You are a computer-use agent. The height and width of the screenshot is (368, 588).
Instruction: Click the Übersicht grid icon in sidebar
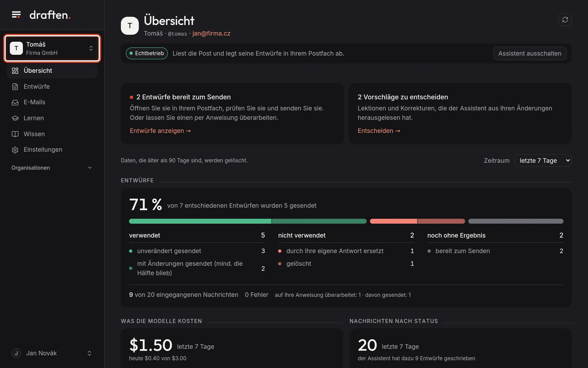(x=15, y=71)
